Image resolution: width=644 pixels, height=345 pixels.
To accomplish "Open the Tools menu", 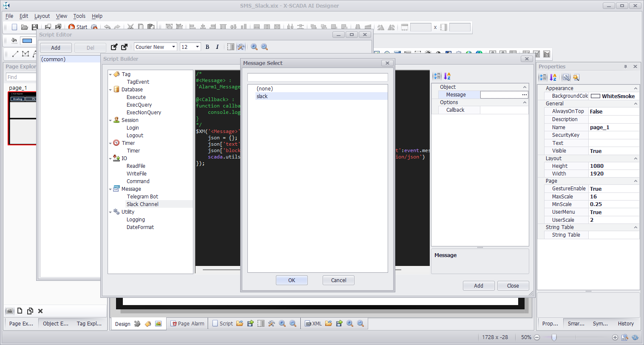I will click(79, 16).
